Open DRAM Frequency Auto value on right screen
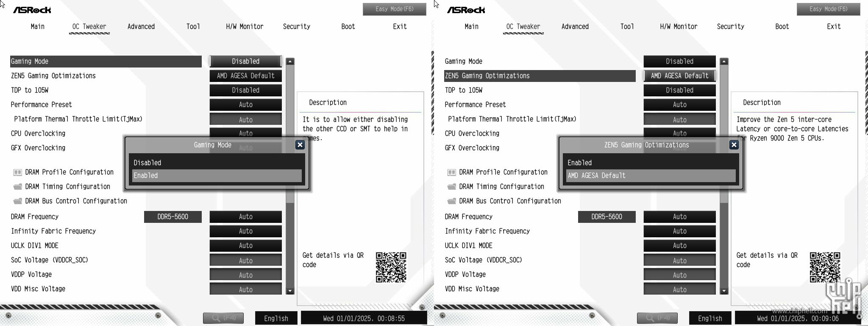This screenshot has width=868, height=326. click(x=680, y=217)
